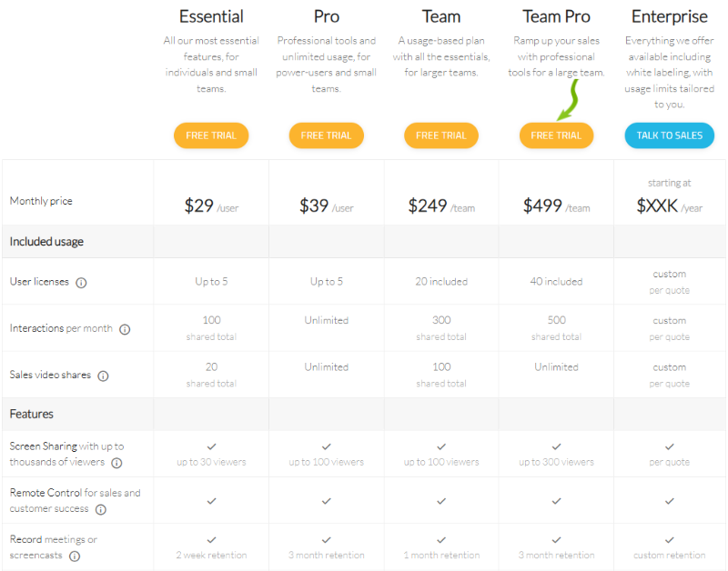
Task: Click 'Unlimited' Team Pro sales video shares
Action: [x=556, y=367]
